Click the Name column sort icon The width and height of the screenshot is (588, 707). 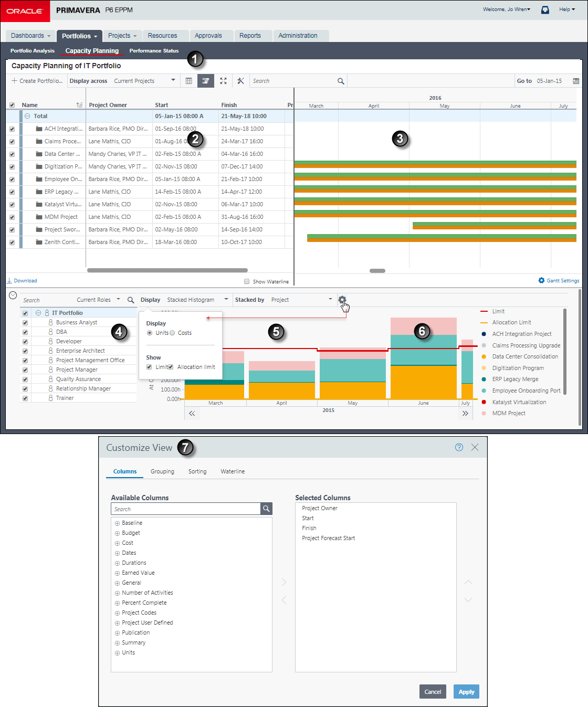(x=79, y=105)
